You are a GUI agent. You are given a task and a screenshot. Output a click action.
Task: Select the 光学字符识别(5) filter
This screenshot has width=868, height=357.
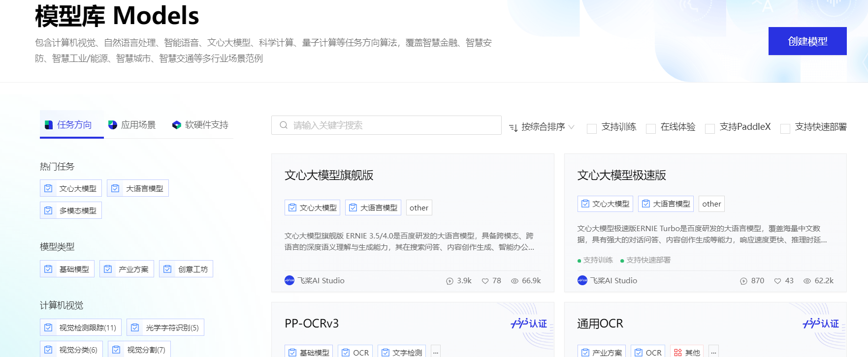165,327
